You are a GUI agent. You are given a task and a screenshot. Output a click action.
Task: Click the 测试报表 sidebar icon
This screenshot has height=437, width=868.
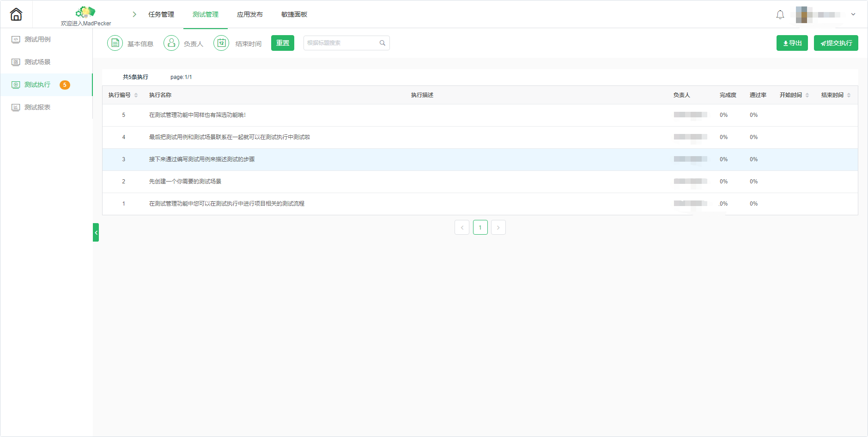[16, 107]
